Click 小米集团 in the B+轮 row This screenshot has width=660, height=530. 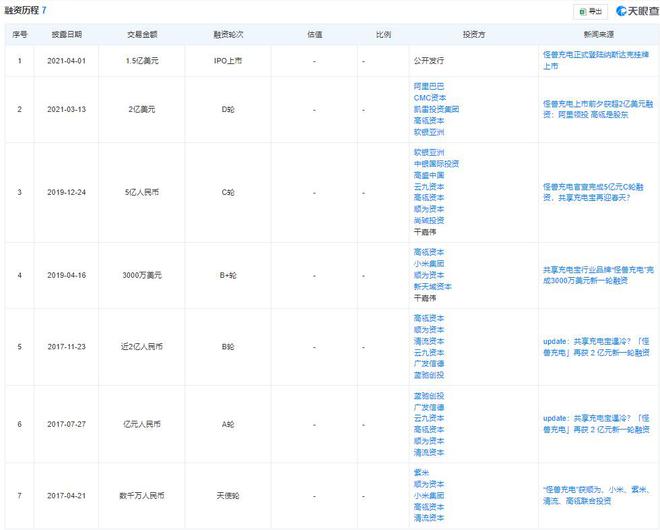(428, 263)
